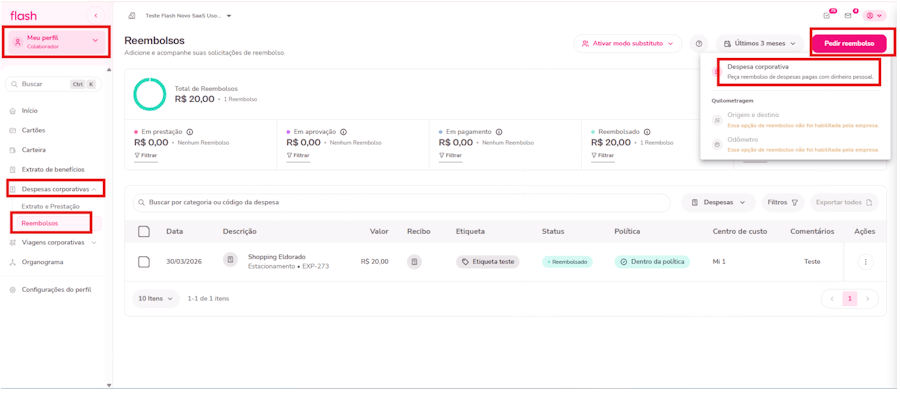Open the tasks checklist icon in header
This screenshot has width=900, height=399.
[x=827, y=16]
